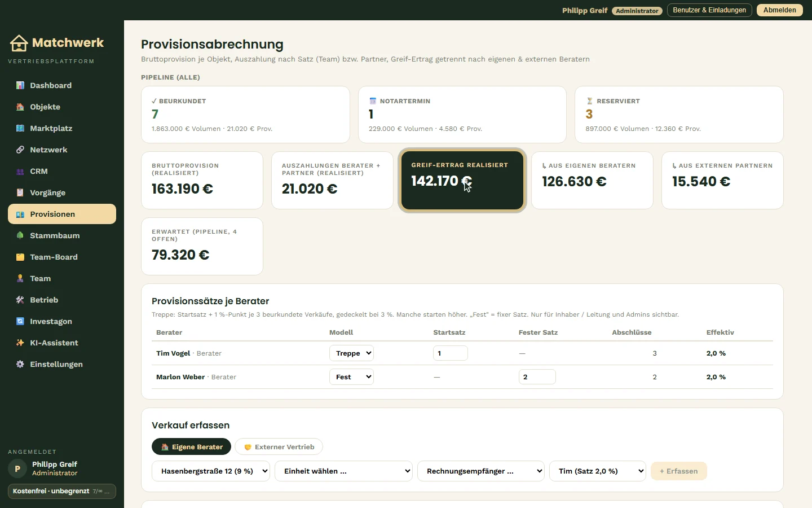
Task: Click the '15.540 €' external partners value
Action: [701, 182]
